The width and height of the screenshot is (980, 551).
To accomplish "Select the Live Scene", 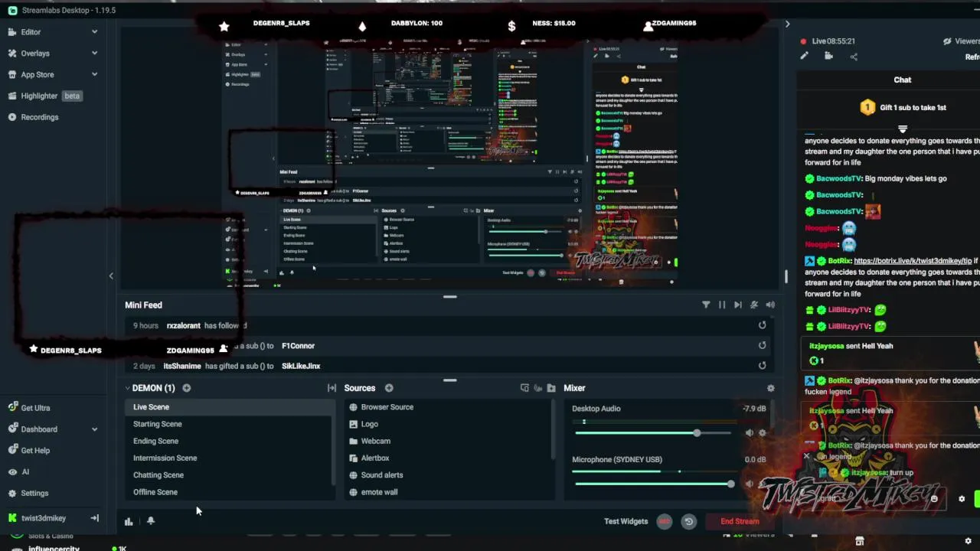I will point(230,407).
